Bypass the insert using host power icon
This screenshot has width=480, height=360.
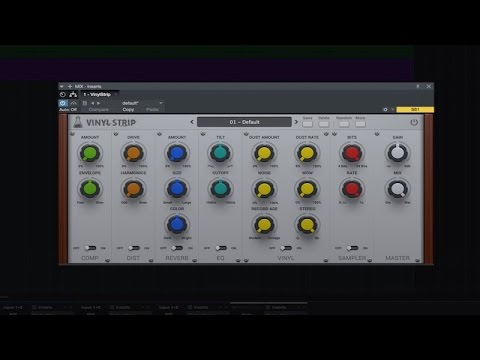point(62,95)
